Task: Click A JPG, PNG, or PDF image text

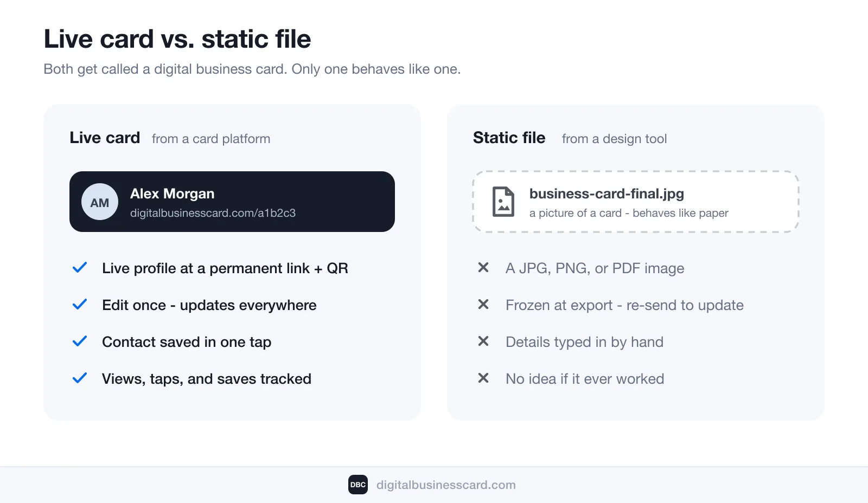Action: [x=595, y=268]
